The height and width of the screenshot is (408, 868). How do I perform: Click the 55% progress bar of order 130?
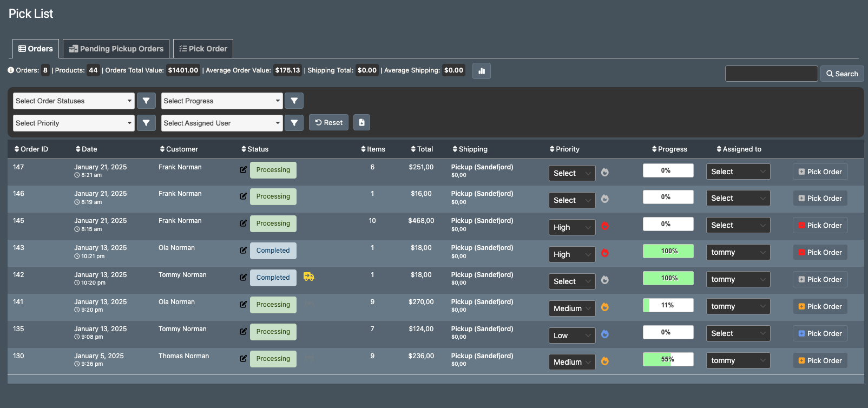pyautogui.click(x=668, y=359)
